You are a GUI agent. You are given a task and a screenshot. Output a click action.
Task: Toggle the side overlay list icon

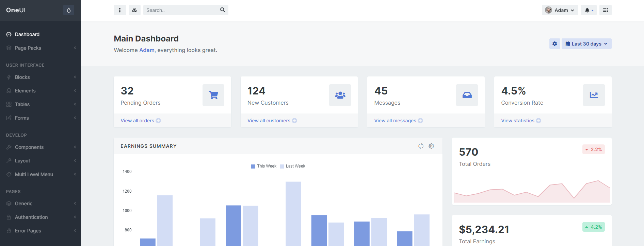coord(606,10)
